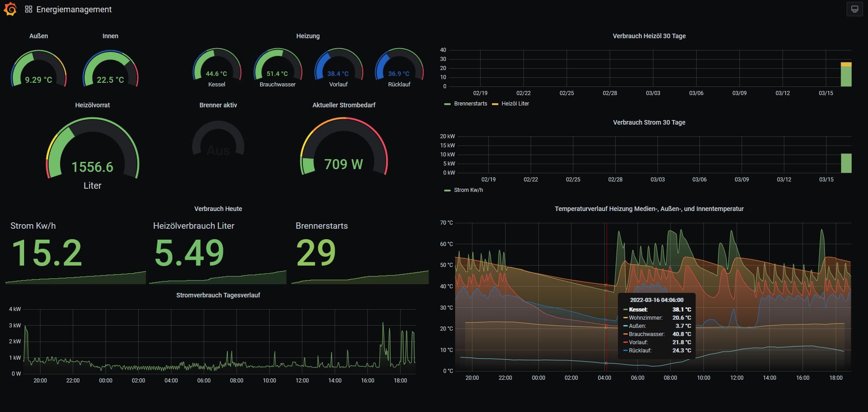Click the Kessel 44.6 °C gauge
This screenshot has height=412, width=868.
pos(217,65)
